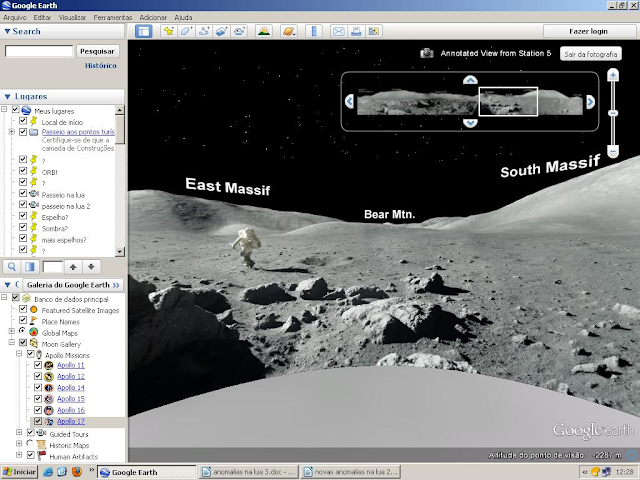Click the split panel icon below Places
This screenshot has height=480, width=640.
coord(30,267)
